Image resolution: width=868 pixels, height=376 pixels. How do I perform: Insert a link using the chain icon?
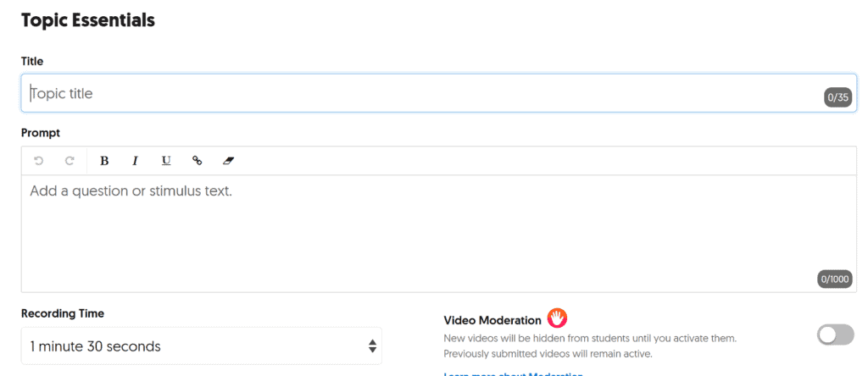click(x=197, y=161)
